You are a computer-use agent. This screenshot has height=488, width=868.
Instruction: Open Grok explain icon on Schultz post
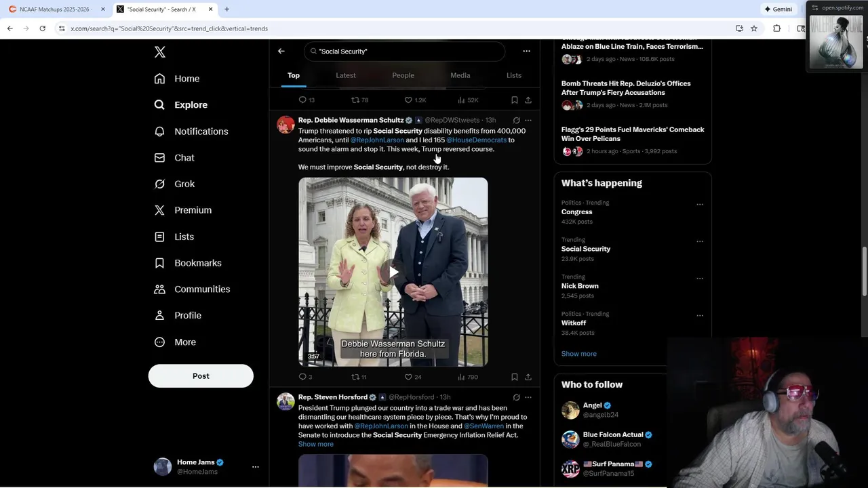tap(516, 120)
